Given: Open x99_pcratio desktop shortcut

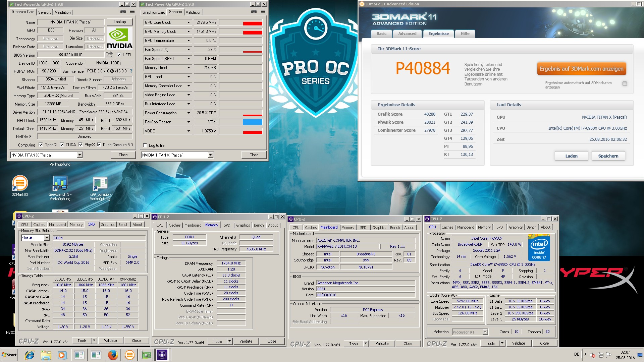Looking at the screenshot, I should pos(100,188).
